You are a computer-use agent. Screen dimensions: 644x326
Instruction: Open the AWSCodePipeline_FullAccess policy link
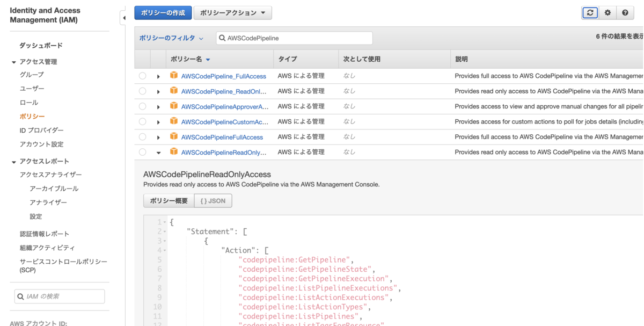[224, 76]
